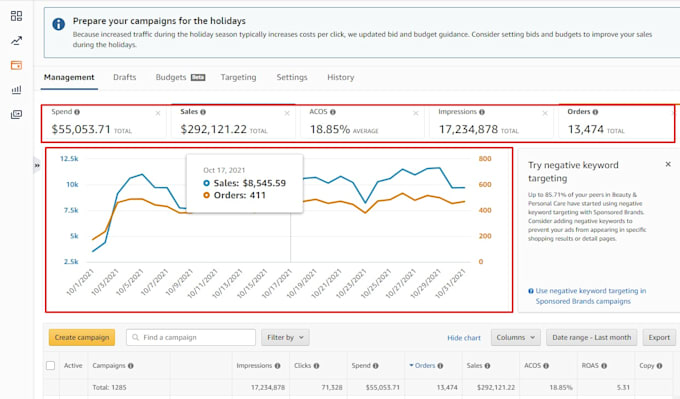This screenshot has width=680, height=399.
Task: Click info icon beside ACOS column header
Action: [x=546, y=366]
